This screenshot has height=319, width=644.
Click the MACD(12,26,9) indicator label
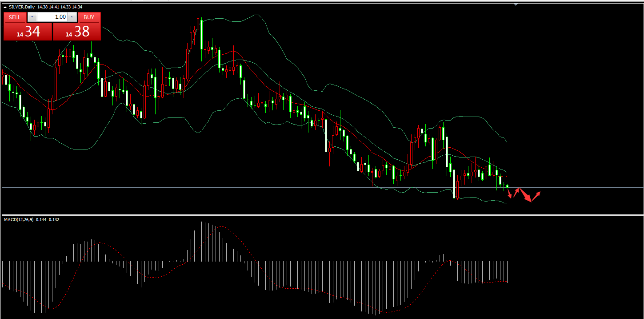(31, 219)
